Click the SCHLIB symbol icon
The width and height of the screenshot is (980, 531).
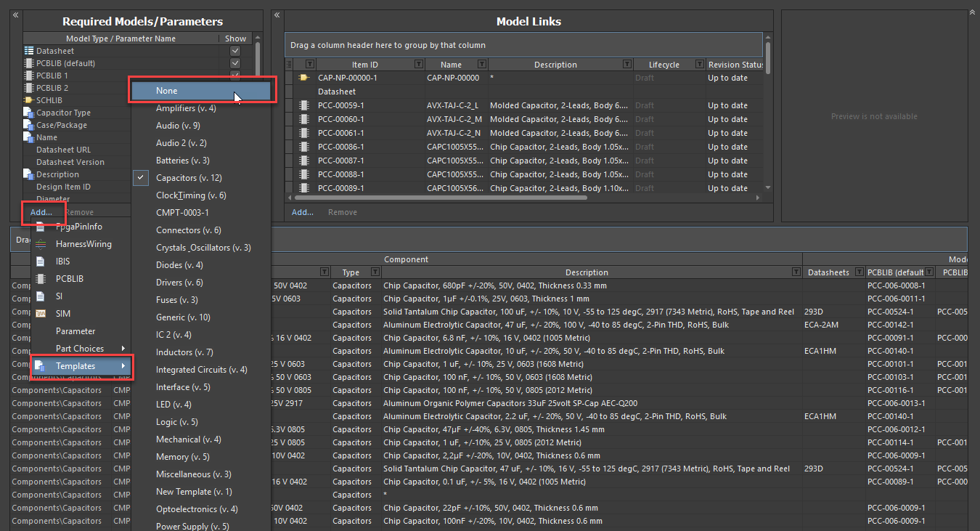[x=29, y=100]
